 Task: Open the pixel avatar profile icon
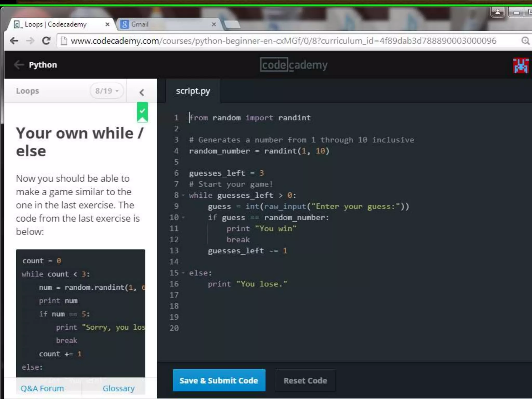tap(520, 65)
